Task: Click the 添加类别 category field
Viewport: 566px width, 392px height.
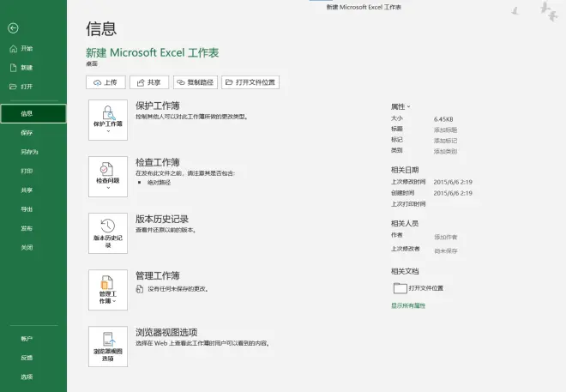Action: click(x=445, y=152)
